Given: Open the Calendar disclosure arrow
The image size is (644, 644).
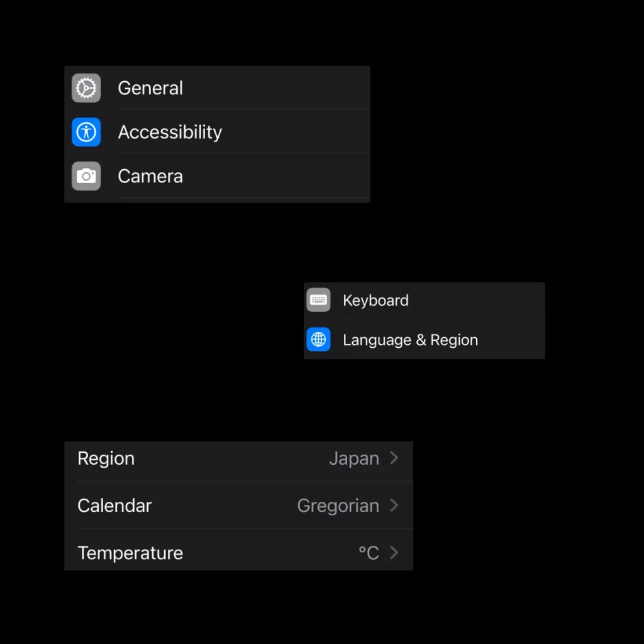Looking at the screenshot, I should pyautogui.click(x=395, y=506).
